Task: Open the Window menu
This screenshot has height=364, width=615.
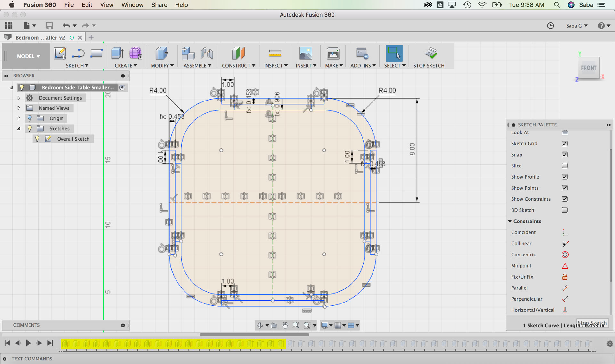Action: pos(132,5)
